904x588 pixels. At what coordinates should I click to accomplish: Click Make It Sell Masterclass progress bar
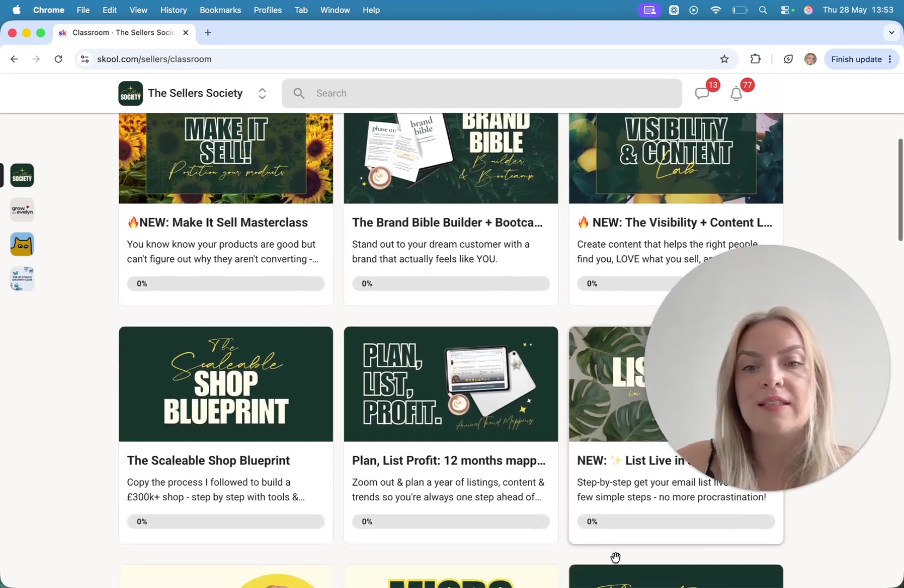tap(225, 284)
